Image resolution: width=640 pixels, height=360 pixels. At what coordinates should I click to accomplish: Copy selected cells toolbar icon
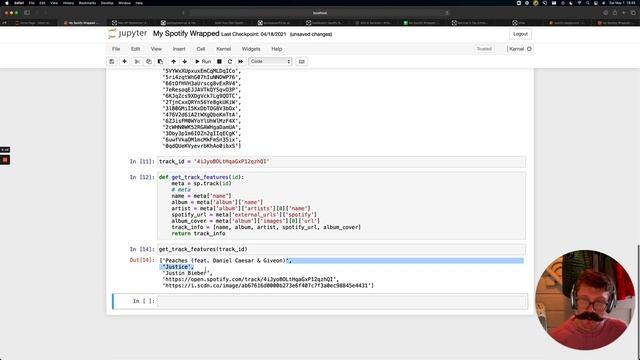point(149,61)
